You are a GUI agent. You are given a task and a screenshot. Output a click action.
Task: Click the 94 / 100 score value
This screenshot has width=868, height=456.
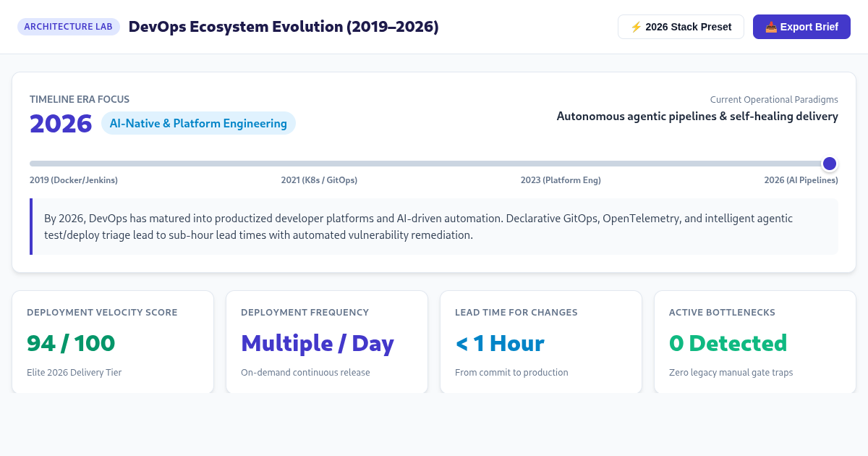pyautogui.click(x=71, y=342)
